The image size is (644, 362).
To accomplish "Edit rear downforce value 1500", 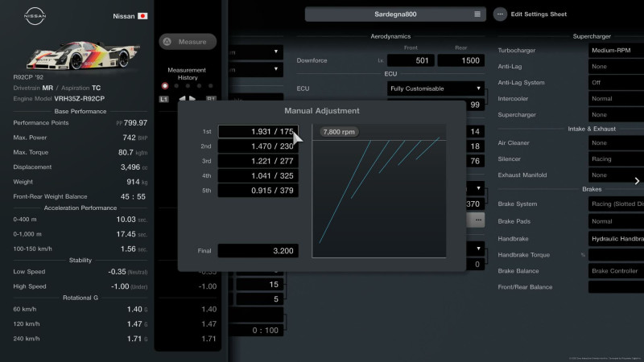I will [x=460, y=60].
